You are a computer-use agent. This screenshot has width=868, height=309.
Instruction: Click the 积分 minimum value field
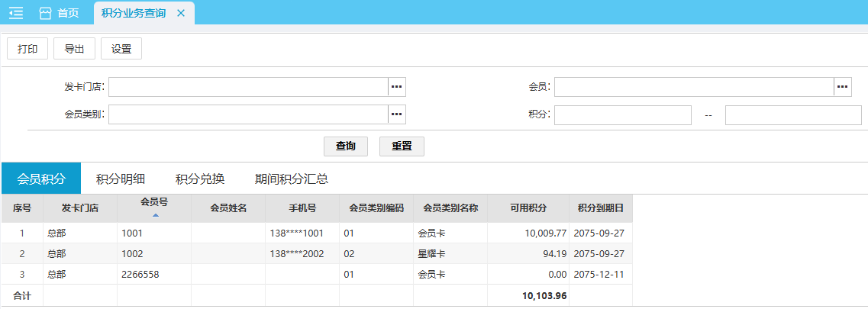pyautogui.click(x=623, y=115)
